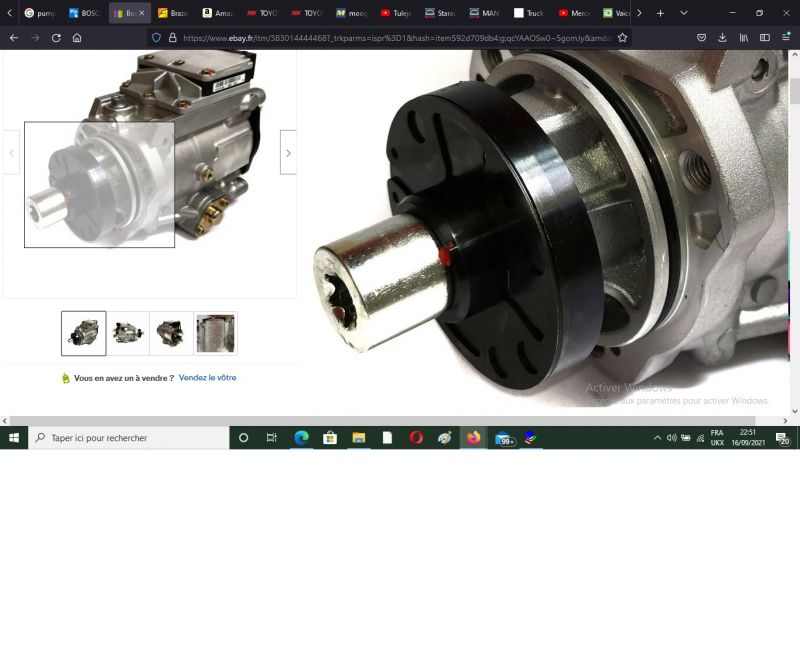Switch to the Mercedes YouTube tab
This screenshot has width=800, height=660.
click(573, 13)
